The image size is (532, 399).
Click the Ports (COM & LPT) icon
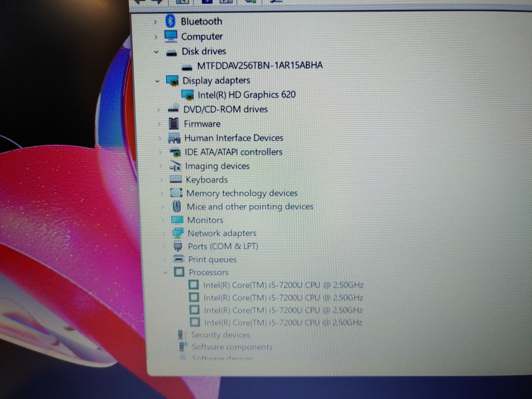pos(178,246)
